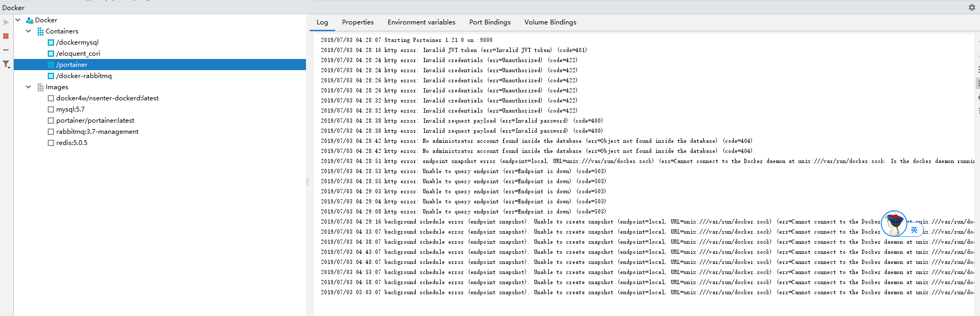Click the 05:03:07 background schedule error line

tap(647, 292)
